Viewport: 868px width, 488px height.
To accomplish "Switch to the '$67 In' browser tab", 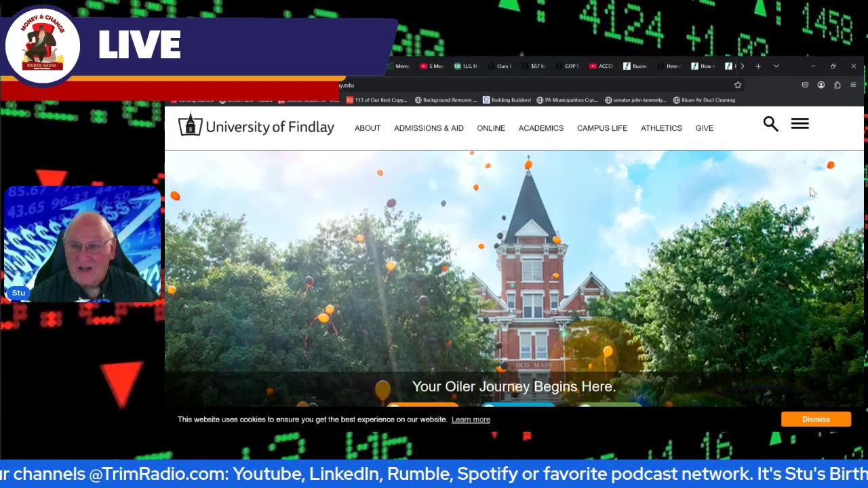I will (x=534, y=66).
